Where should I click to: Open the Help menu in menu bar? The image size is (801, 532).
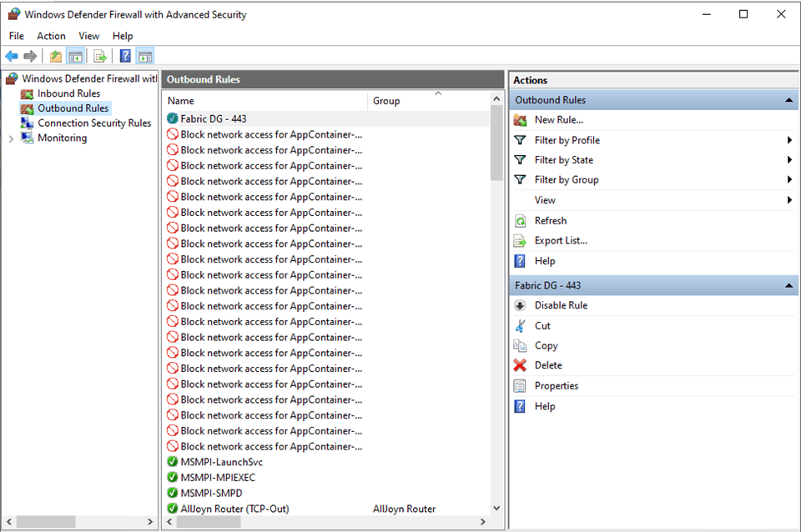pos(123,36)
